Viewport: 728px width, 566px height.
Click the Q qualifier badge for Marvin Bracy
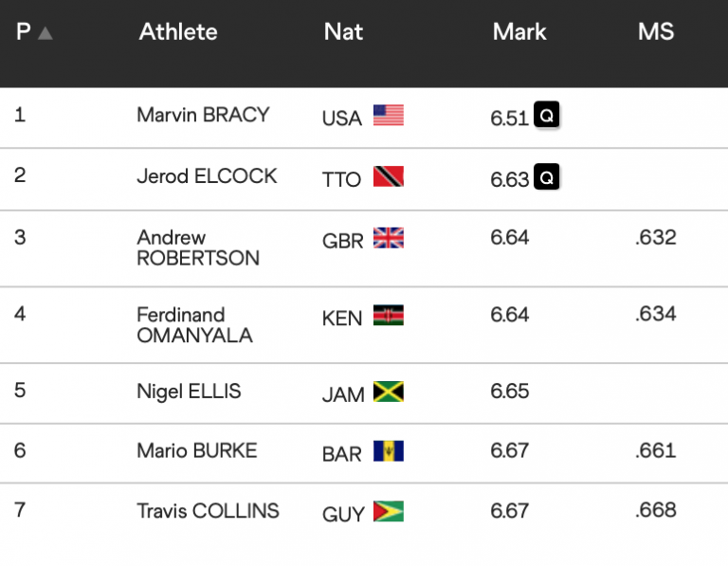point(546,116)
